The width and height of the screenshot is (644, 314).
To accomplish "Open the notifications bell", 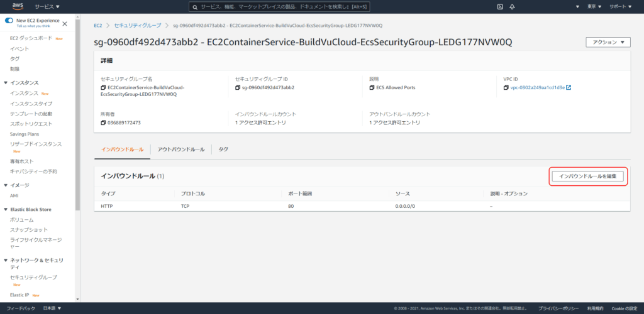I will click(512, 6).
